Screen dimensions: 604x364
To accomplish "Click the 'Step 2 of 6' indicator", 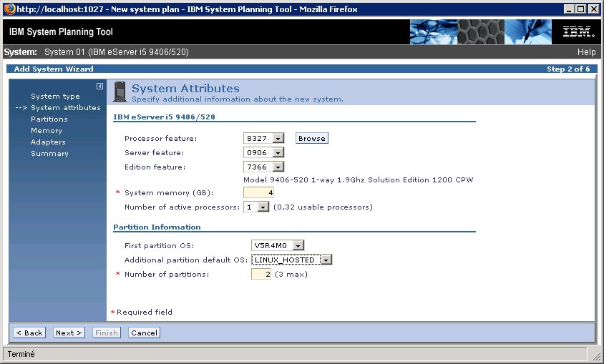I will (568, 69).
